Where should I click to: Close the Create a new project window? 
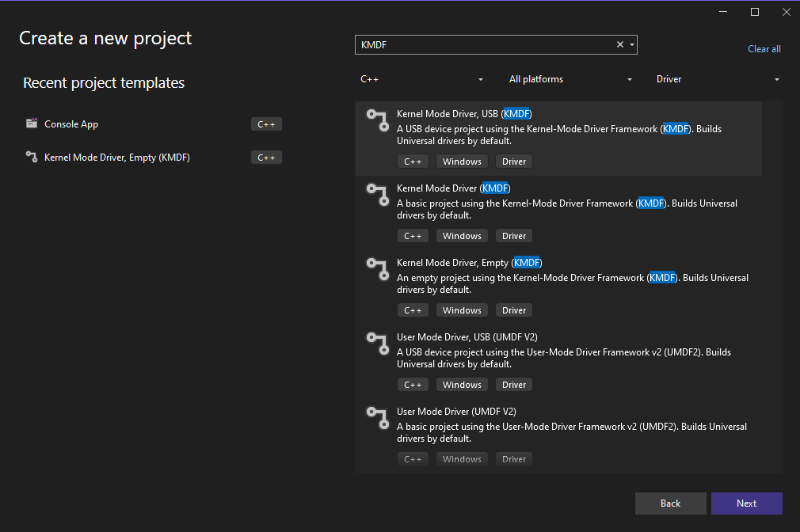point(787,12)
